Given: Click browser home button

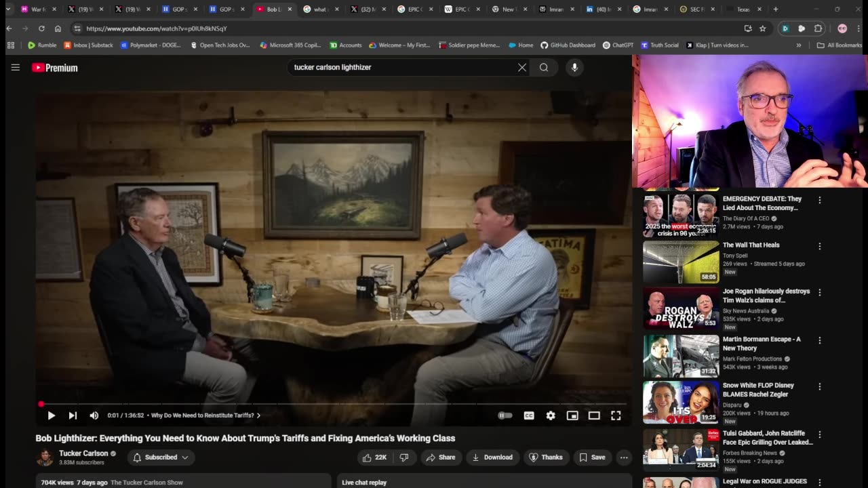Looking at the screenshot, I should coord(58,28).
